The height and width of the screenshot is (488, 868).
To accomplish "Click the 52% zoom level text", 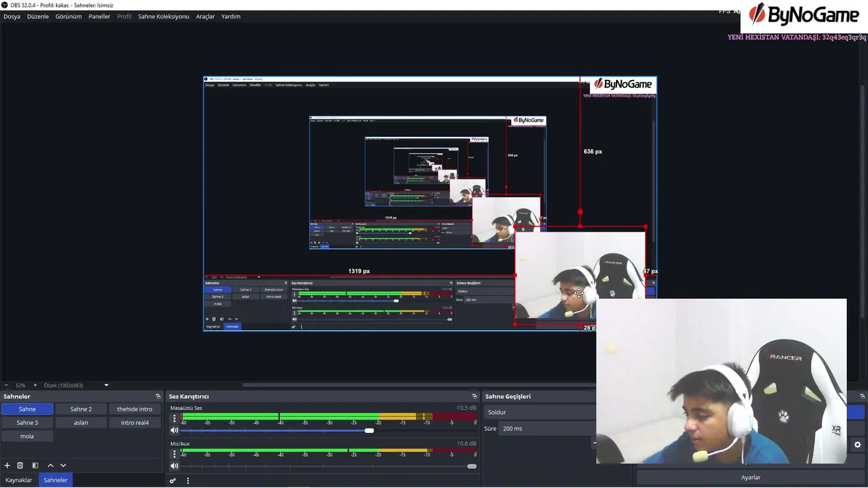I will (20, 385).
